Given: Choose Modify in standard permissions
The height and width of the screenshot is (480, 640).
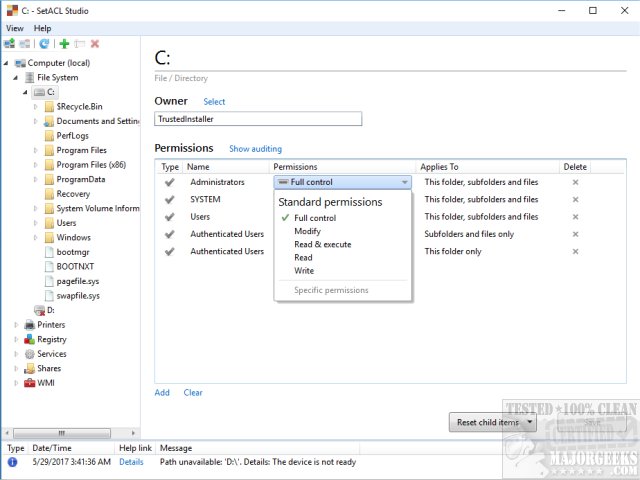Looking at the screenshot, I should 307,231.
